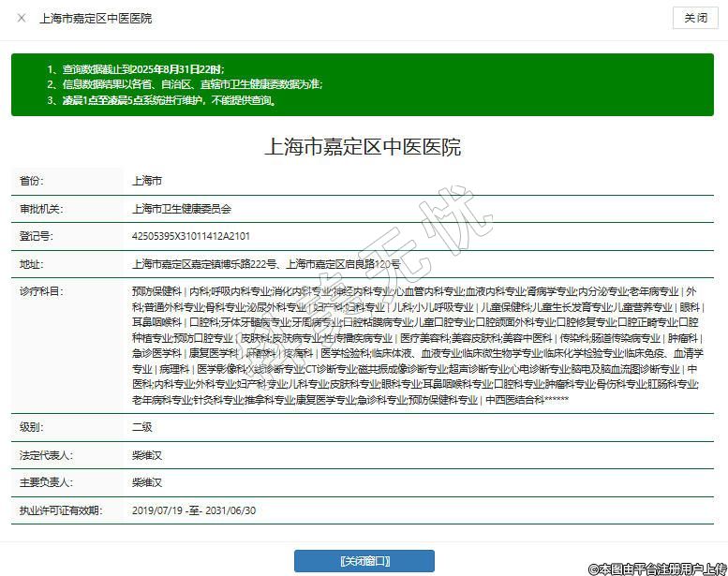Click the header title 上海市嘉定区中医医院
Viewport: 728px width, 576px height.
[x=96, y=18]
